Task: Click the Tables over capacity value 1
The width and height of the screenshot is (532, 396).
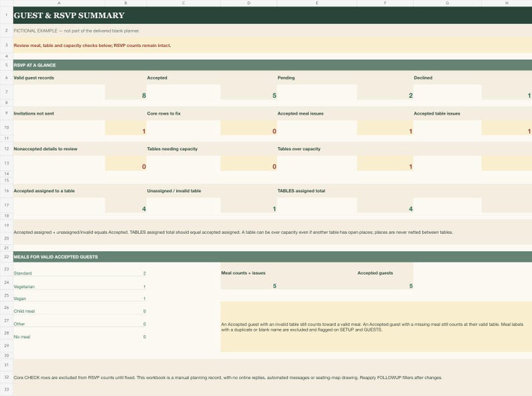Action: click(x=411, y=166)
